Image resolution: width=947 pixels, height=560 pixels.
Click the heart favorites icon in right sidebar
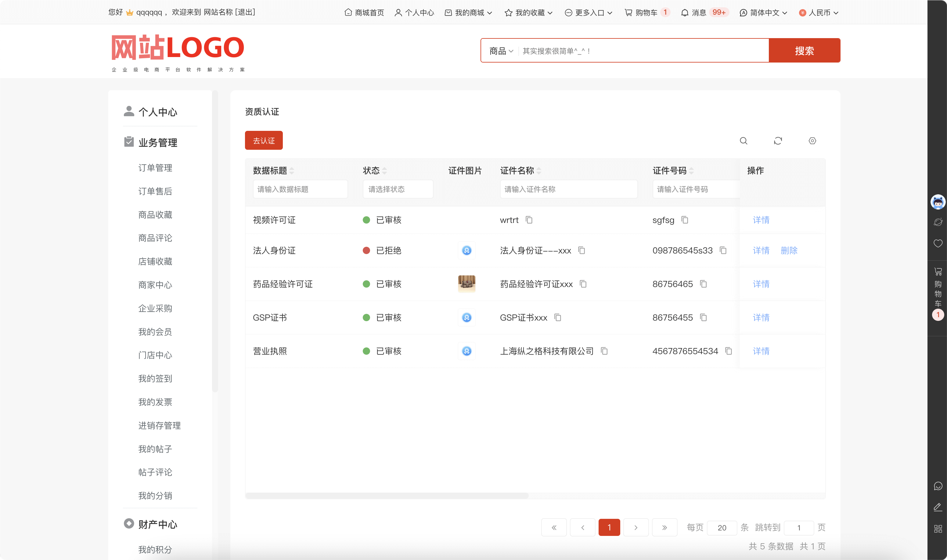(938, 243)
